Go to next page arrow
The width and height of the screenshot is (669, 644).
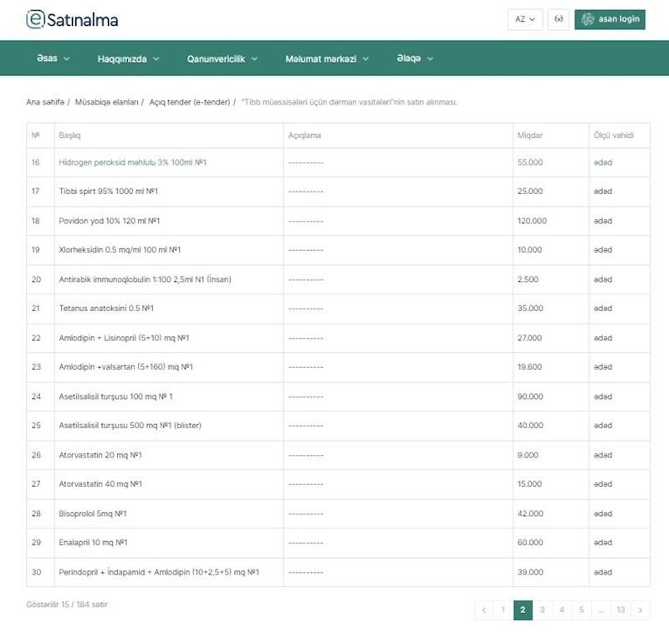[640, 611]
